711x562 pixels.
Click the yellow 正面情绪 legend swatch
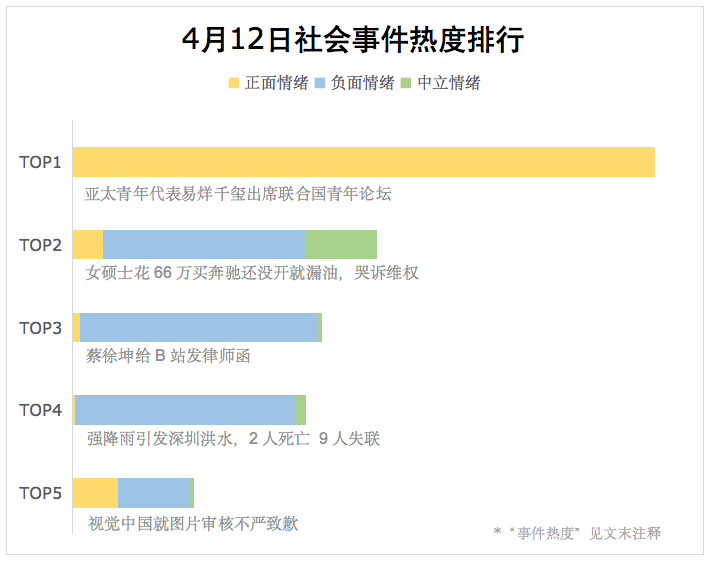point(234,83)
